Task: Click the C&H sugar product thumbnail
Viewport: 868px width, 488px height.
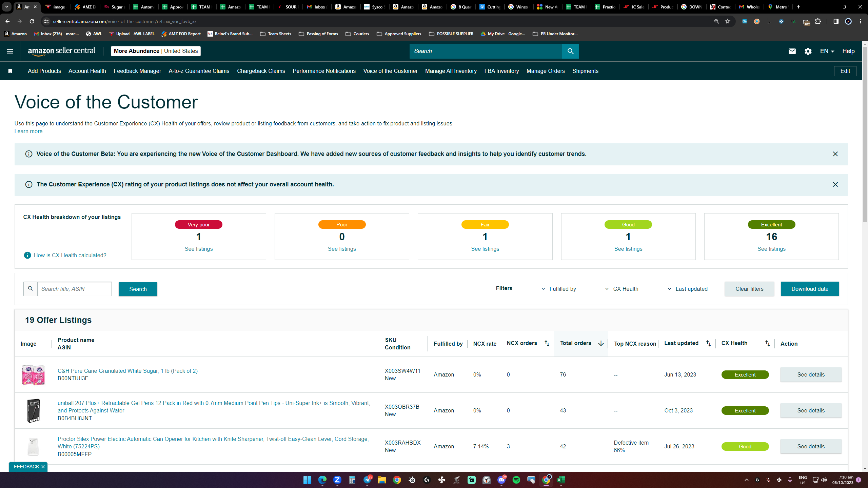Action: click(x=33, y=374)
